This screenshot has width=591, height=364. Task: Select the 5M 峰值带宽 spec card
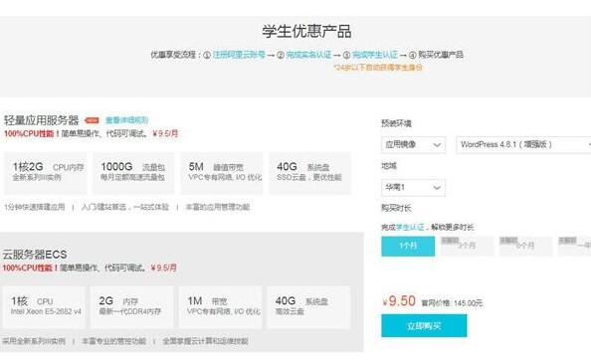(x=222, y=173)
